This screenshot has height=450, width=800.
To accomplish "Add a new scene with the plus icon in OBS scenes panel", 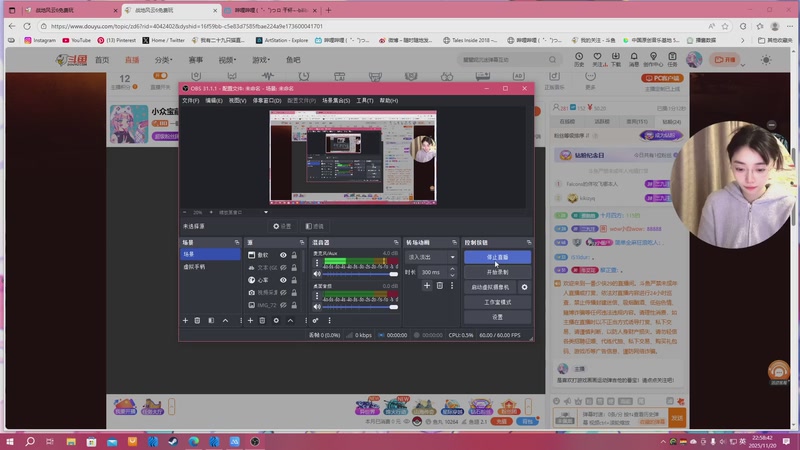I will (185, 320).
